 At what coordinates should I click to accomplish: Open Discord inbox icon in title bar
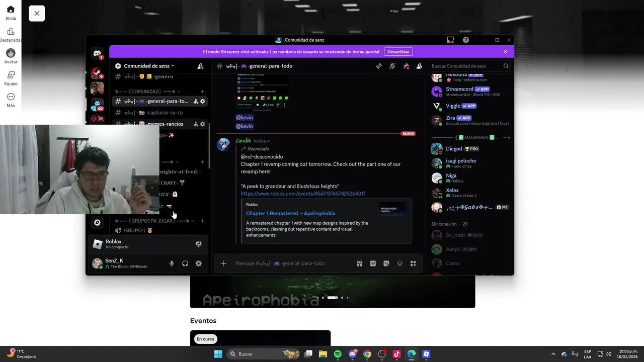[450, 40]
